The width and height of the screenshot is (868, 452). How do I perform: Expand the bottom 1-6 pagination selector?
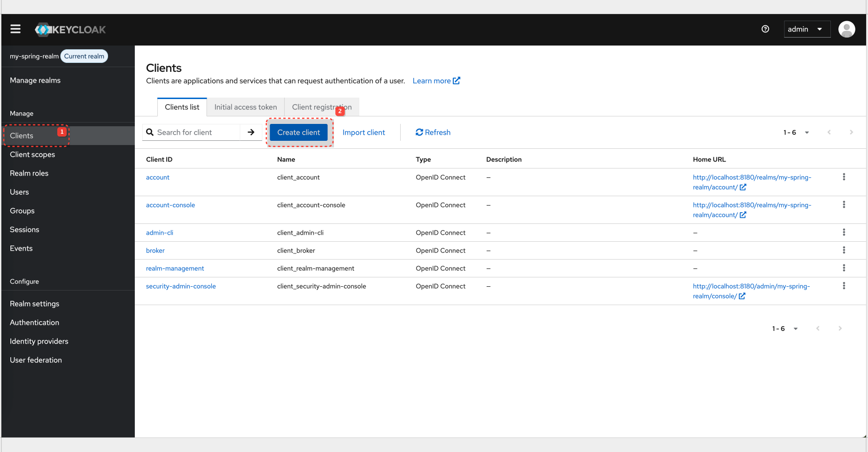[x=795, y=328]
